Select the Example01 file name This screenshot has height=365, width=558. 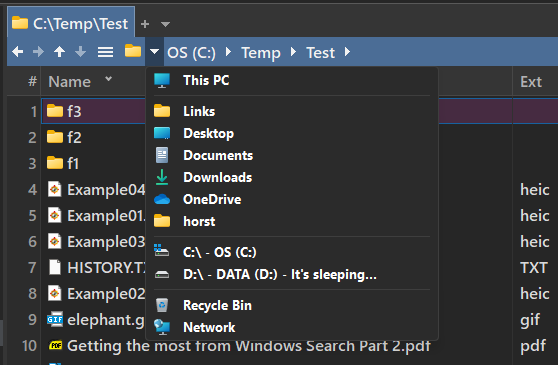tap(106, 216)
